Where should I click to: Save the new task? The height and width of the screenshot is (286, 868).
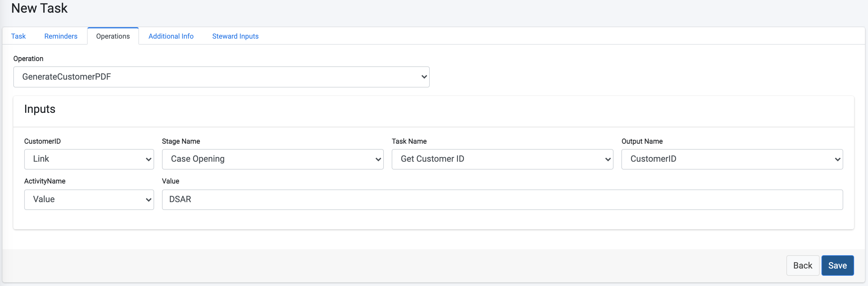(838, 265)
